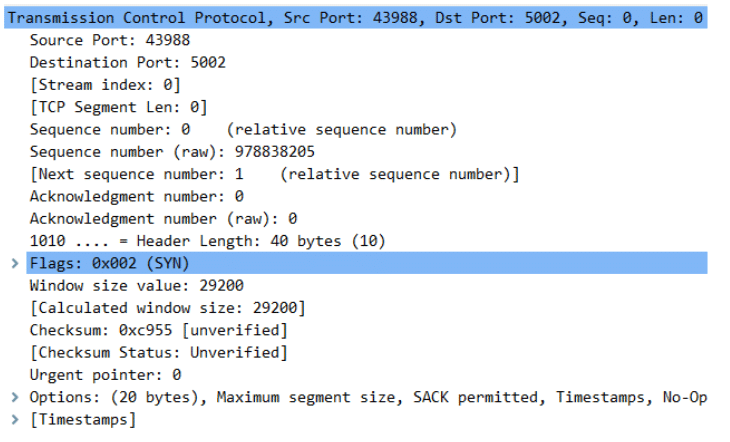Expand the [Timestamps] tree node

pyautogui.click(x=14, y=420)
